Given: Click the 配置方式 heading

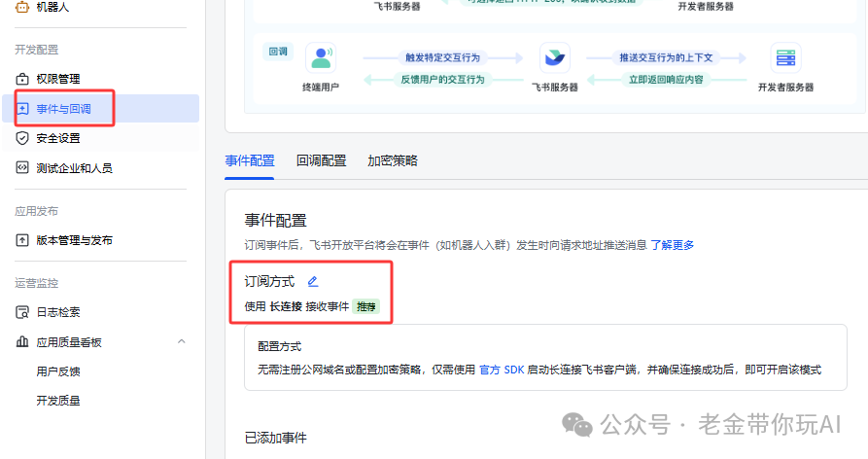Looking at the screenshot, I should pos(280,346).
